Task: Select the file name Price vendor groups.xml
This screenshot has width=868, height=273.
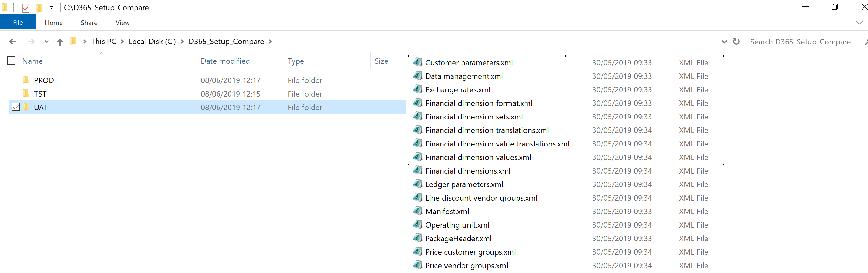Action: pyautogui.click(x=467, y=265)
